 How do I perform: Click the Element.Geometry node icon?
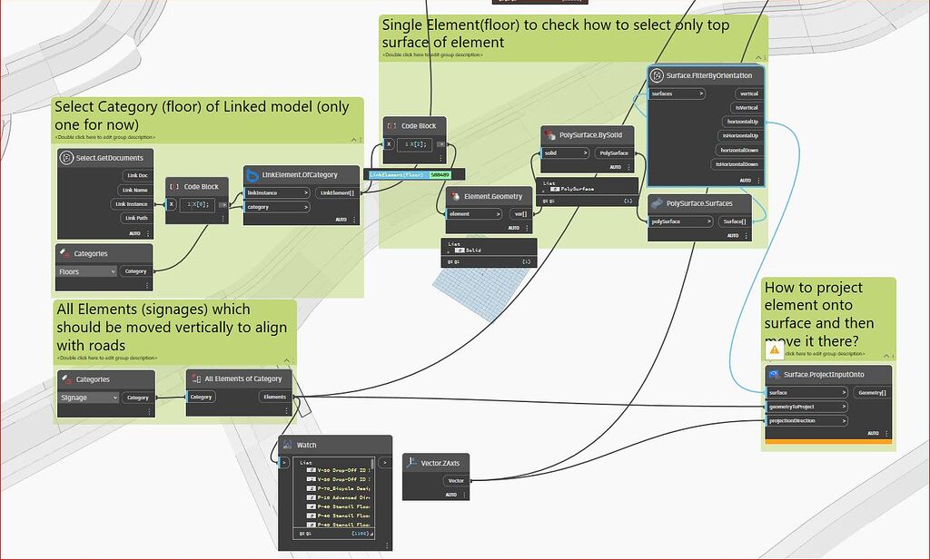click(457, 195)
